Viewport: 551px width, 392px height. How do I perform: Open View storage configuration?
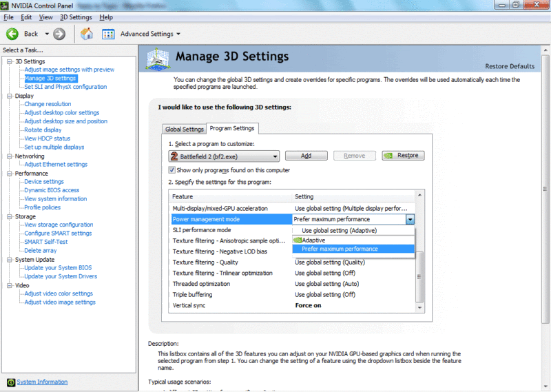pos(59,225)
